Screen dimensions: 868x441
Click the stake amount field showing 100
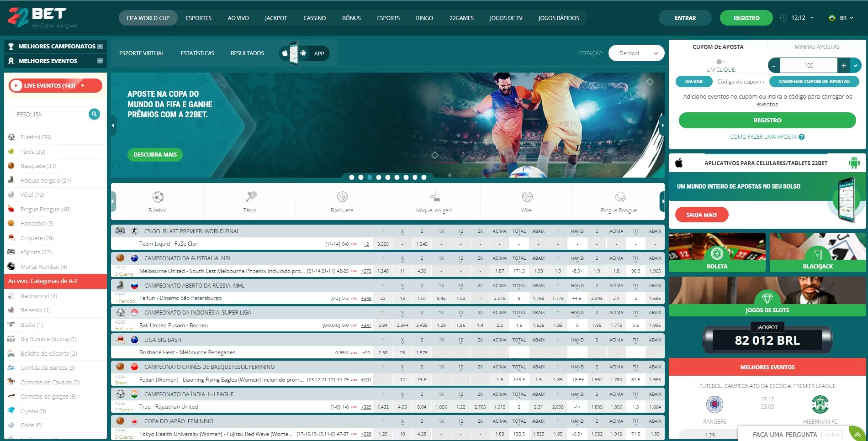(x=809, y=66)
